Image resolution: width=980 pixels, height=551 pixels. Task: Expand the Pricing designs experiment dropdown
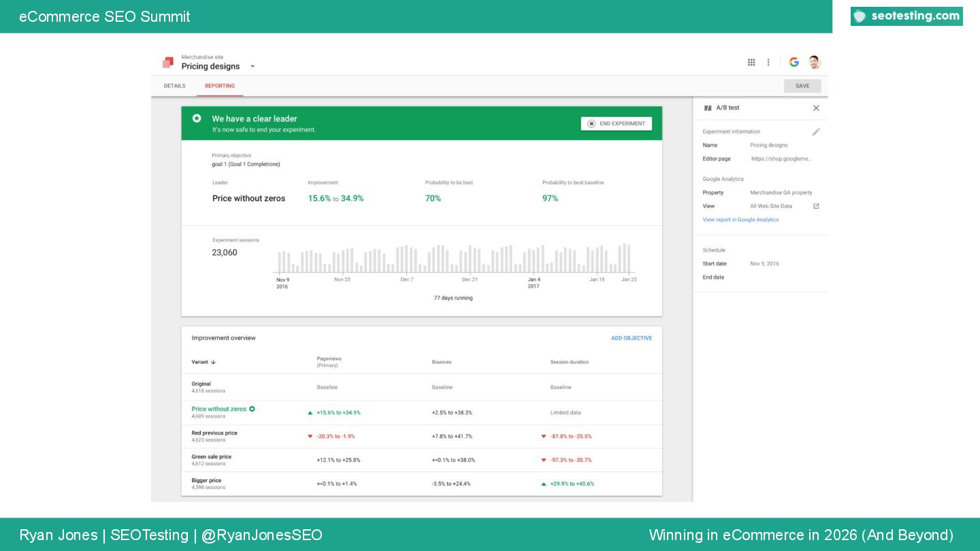(252, 67)
